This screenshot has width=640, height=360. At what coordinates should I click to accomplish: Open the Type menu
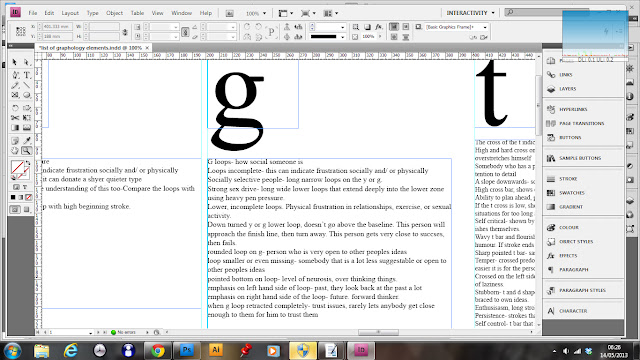pyautogui.click(x=92, y=13)
